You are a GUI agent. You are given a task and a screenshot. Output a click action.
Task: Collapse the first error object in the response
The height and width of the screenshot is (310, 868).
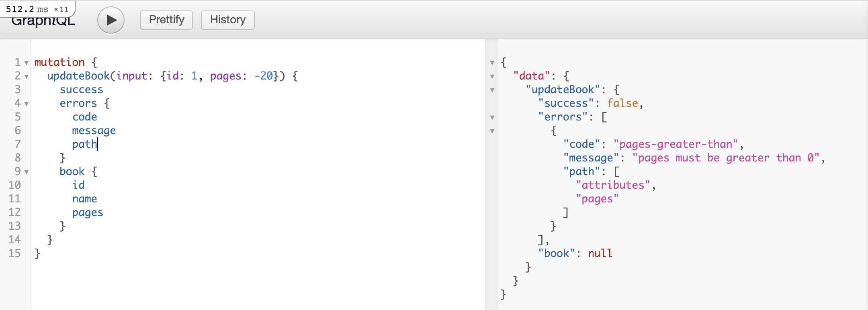point(492,131)
